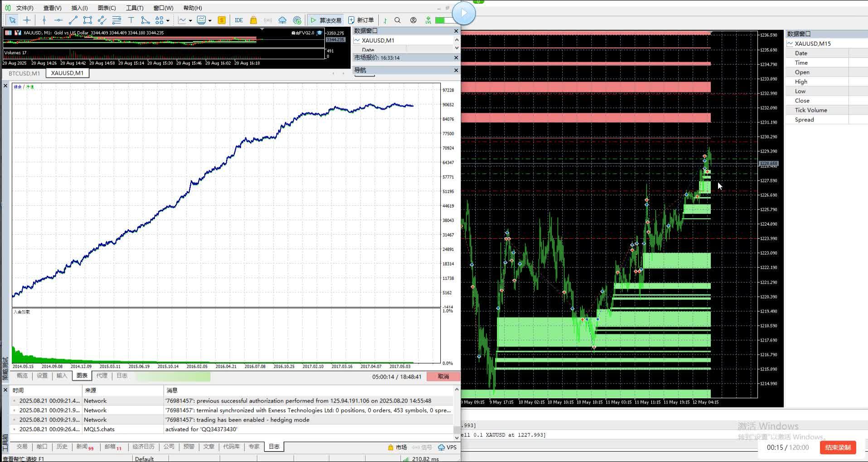
Task: Open the 代理 tester tab
Action: [102, 375]
